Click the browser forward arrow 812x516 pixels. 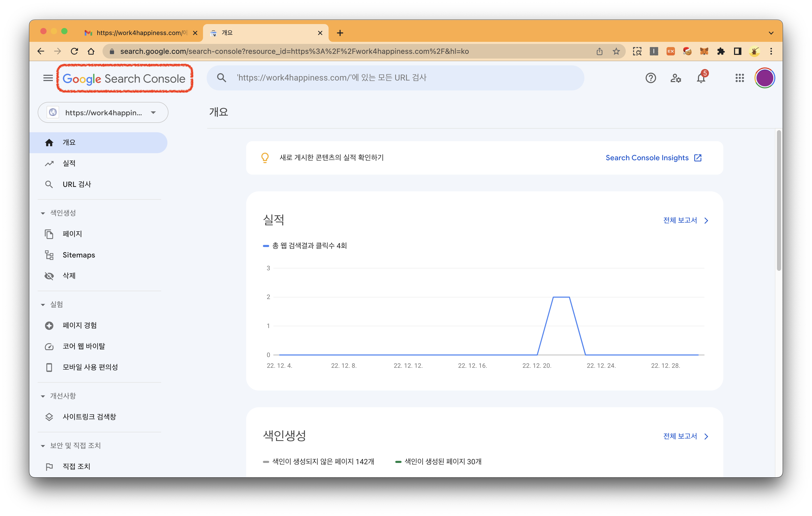point(58,51)
